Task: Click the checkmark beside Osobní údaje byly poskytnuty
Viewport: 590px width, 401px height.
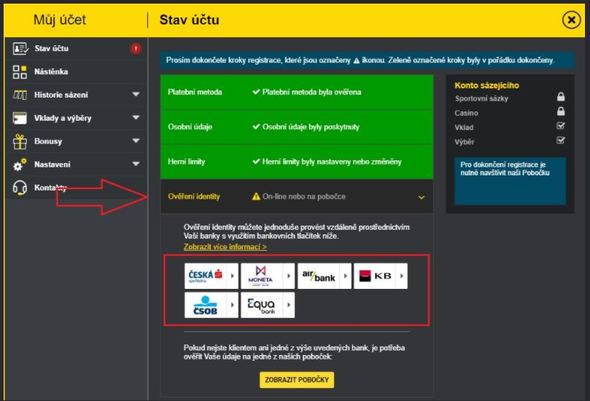Action: 256,127
